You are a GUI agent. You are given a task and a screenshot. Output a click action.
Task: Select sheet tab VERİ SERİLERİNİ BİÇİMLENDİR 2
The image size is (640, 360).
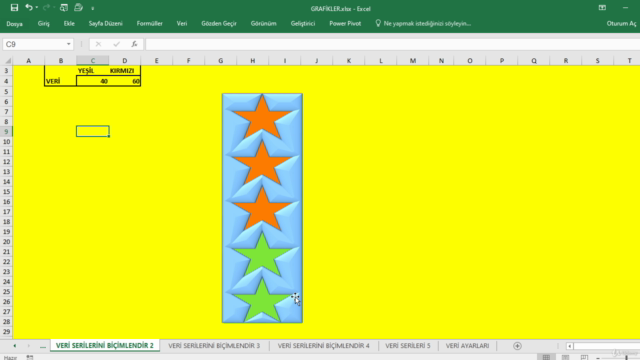[x=104, y=345]
